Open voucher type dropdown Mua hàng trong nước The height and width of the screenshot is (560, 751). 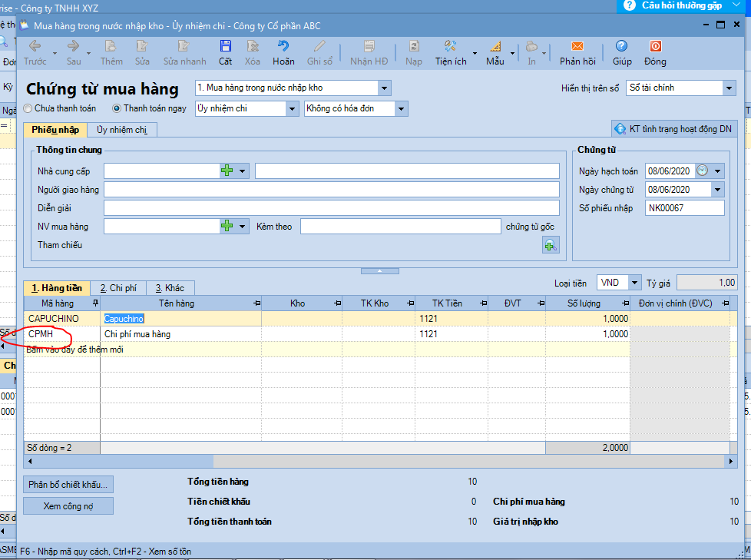pyautogui.click(x=384, y=88)
